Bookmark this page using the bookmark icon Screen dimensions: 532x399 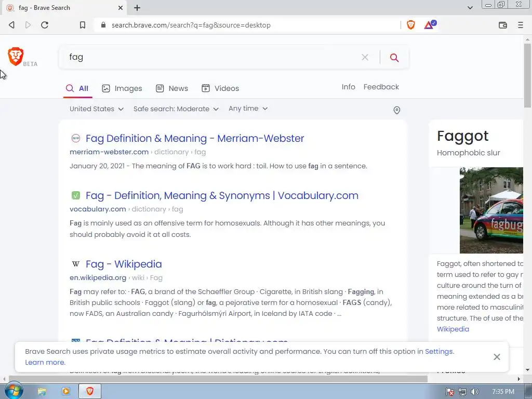point(83,25)
